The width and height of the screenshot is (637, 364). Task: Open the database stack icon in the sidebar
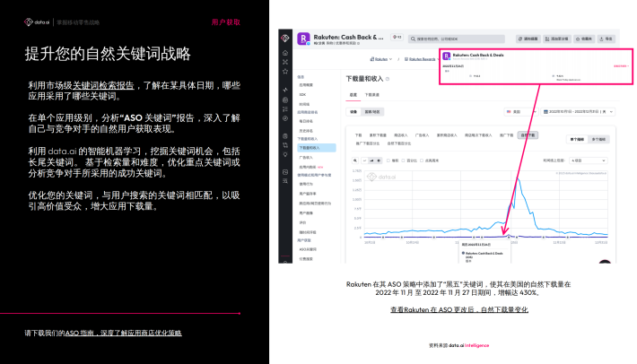285,136
